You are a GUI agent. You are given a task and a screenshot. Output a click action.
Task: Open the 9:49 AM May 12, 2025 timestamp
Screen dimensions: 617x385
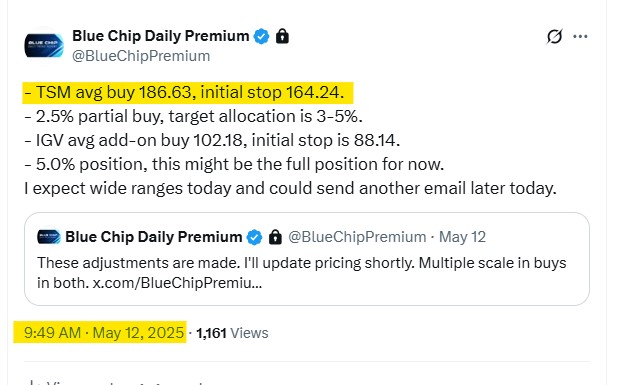pos(104,333)
